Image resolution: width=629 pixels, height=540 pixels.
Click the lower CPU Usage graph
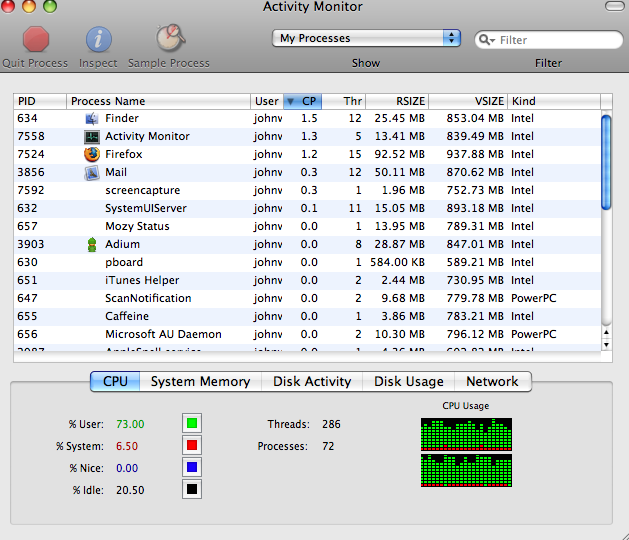pos(466,471)
